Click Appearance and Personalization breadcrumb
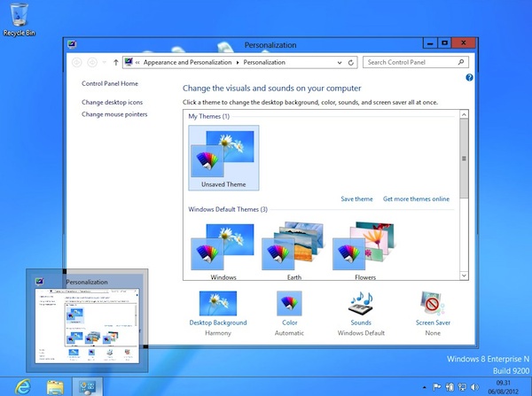532x396 pixels. [187, 62]
